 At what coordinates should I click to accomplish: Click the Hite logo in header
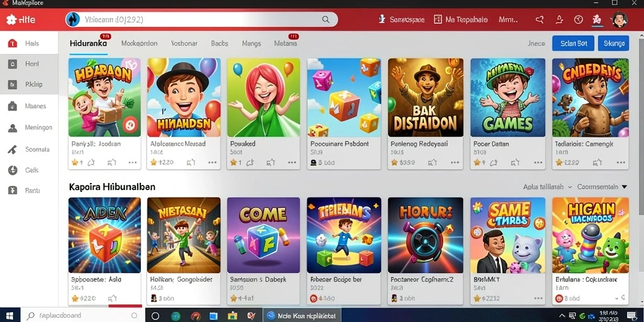[x=21, y=19]
